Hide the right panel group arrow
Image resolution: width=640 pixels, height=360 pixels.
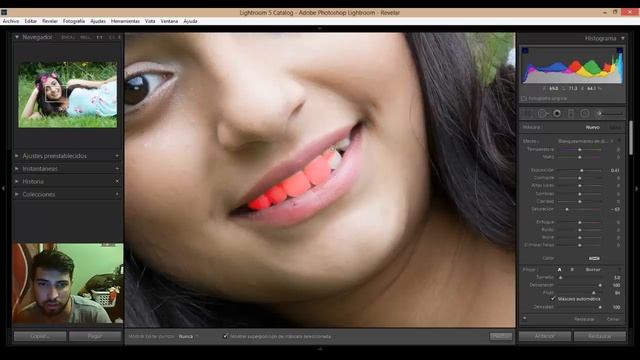click(636, 188)
